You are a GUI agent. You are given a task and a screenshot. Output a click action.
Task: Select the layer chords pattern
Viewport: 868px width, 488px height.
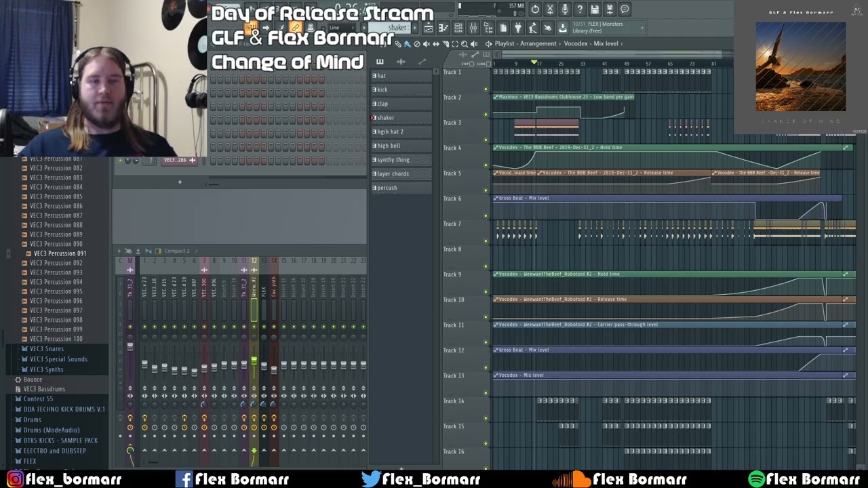tap(401, 174)
